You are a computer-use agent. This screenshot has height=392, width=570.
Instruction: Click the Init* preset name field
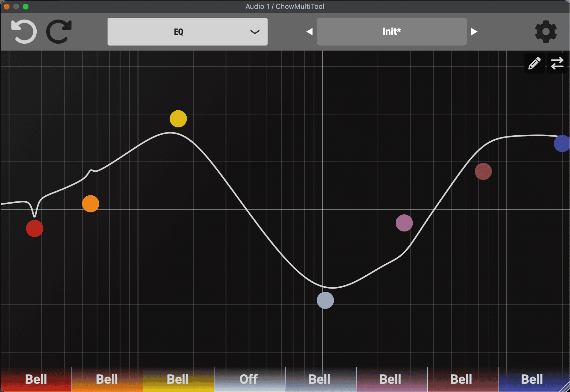[392, 31]
